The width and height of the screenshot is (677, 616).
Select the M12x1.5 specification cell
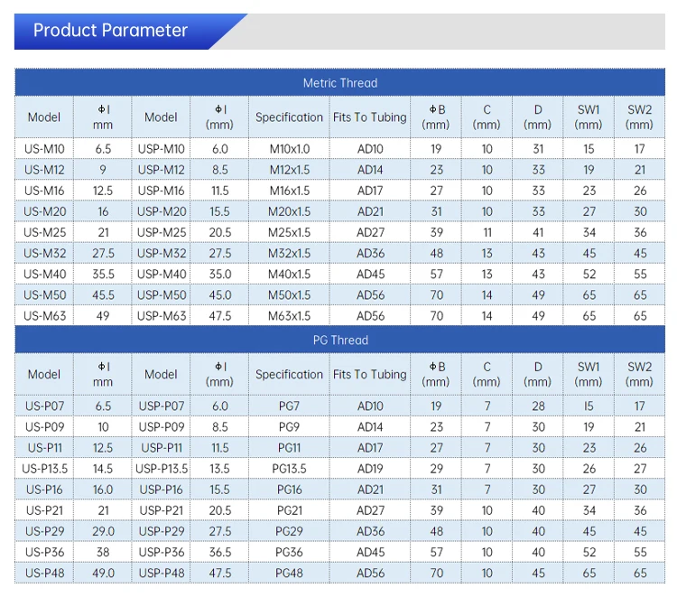pyautogui.click(x=289, y=170)
